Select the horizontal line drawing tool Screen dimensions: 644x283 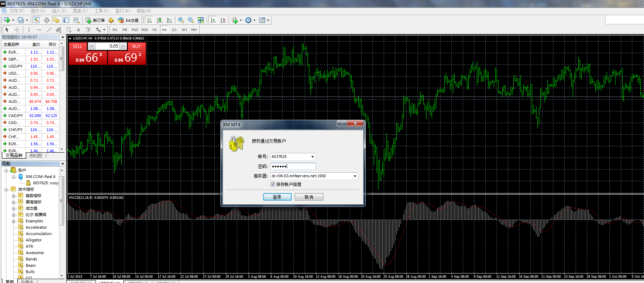click(39, 30)
